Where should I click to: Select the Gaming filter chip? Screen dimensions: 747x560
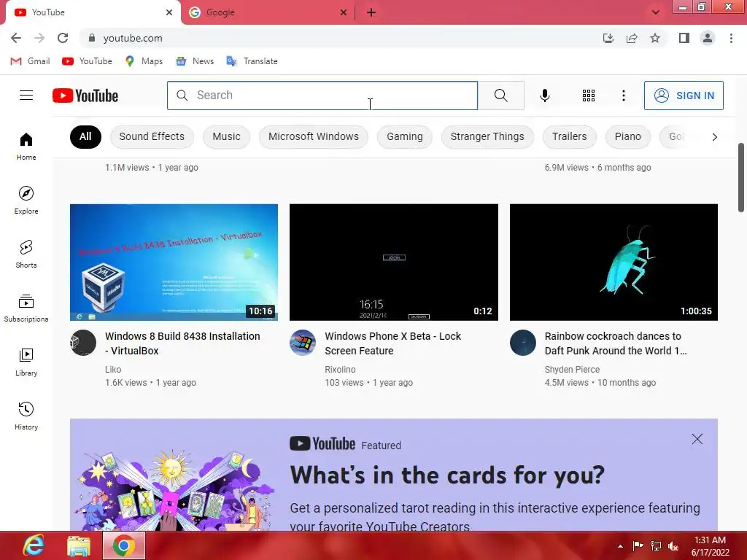(404, 136)
